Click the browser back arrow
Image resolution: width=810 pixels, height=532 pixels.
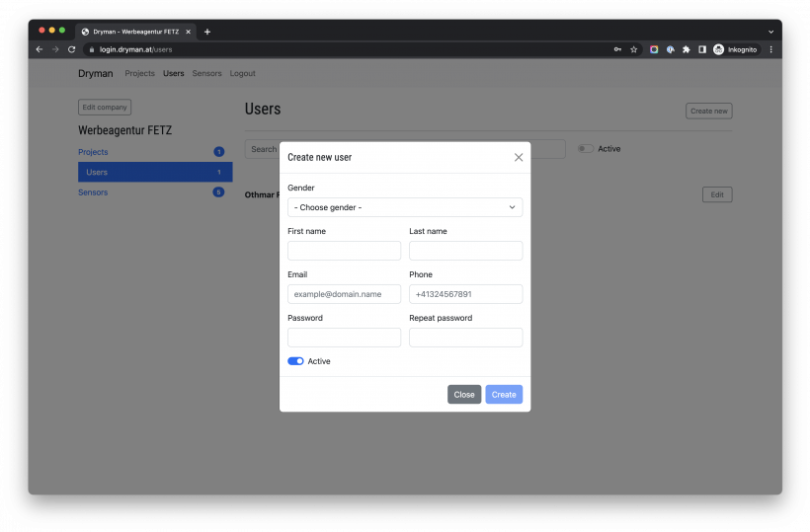pyautogui.click(x=40, y=49)
